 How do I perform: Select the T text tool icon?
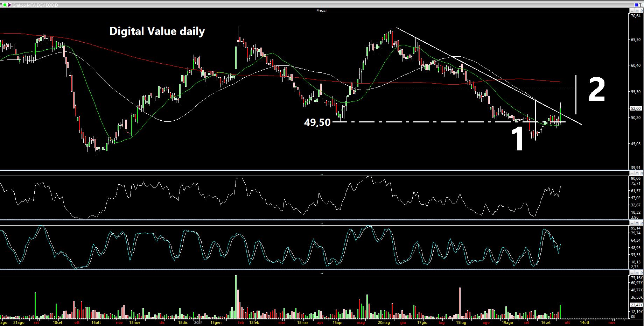click(x=640, y=5)
